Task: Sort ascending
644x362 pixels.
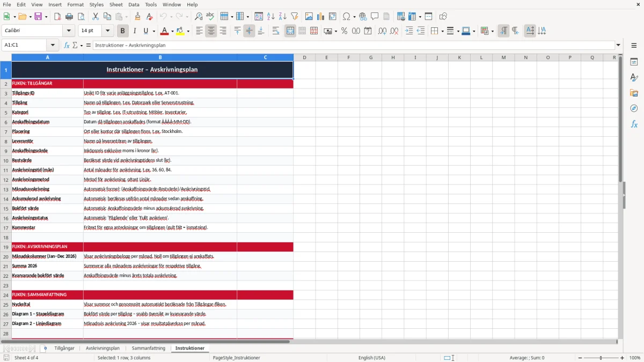Action: click(x=271, y=17)
